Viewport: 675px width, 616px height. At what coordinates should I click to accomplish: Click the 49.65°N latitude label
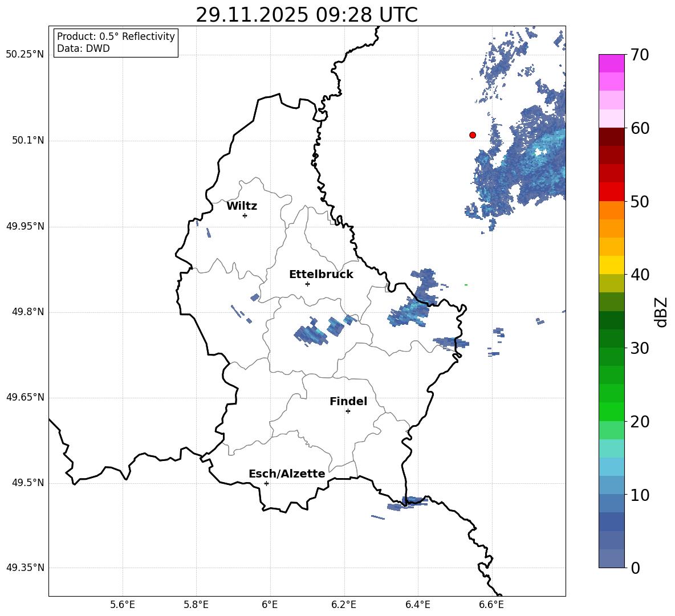point(25,397)
